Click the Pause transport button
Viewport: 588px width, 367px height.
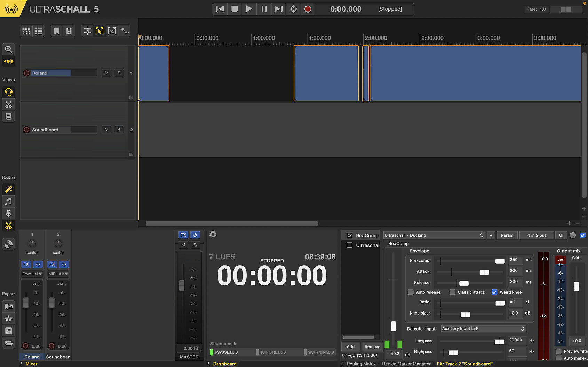coord(264,9)
